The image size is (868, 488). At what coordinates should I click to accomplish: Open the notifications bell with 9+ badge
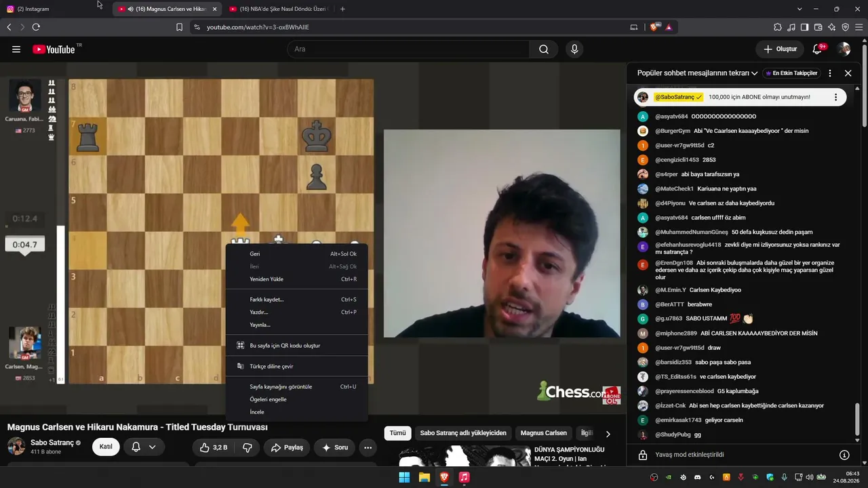[817, 49]
